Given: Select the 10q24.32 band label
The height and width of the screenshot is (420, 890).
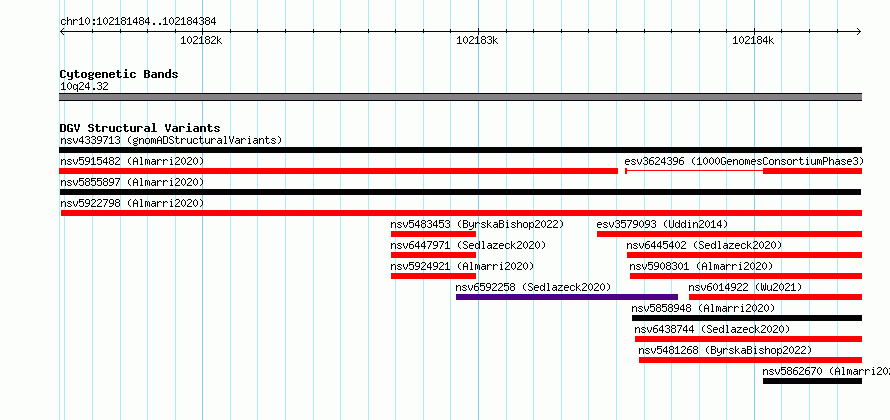Looking at the screenshot, I should coord(84,86).
